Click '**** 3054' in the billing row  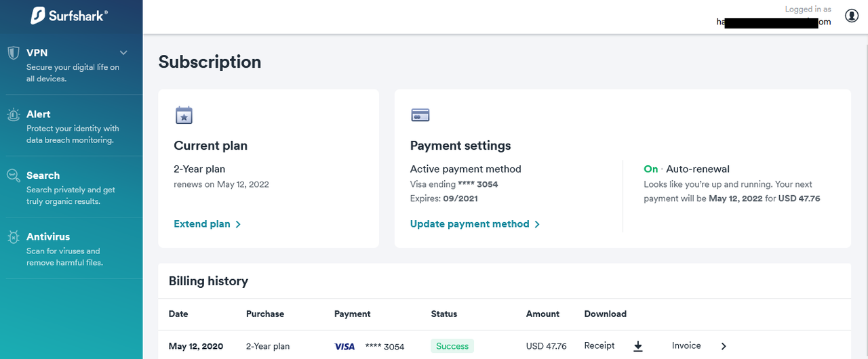click(384, 347)
